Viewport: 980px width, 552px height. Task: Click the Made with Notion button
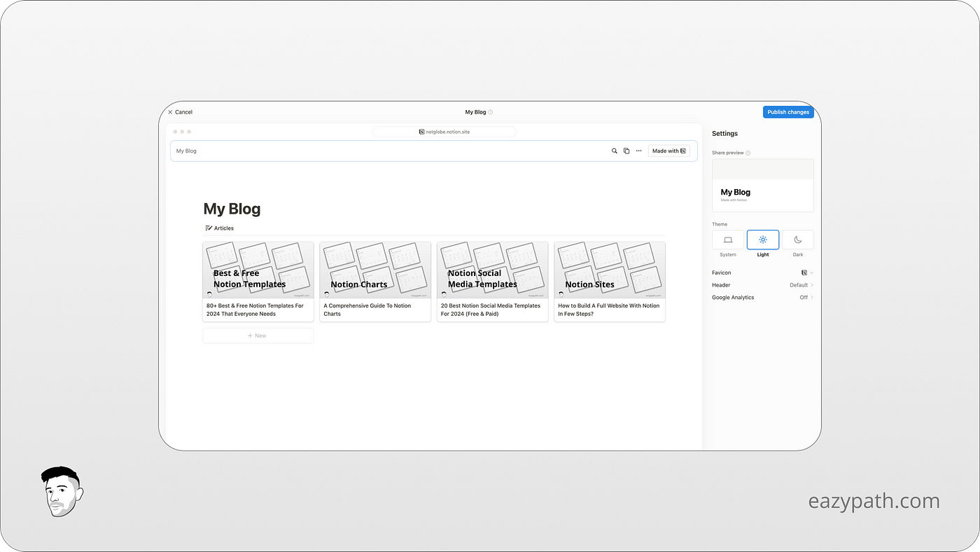click(x=669, y=151)
